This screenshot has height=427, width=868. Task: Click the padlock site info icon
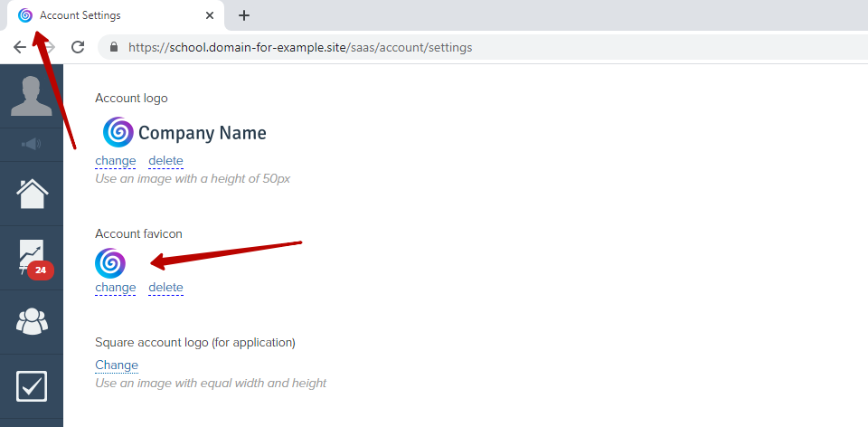tap(114, 47)
